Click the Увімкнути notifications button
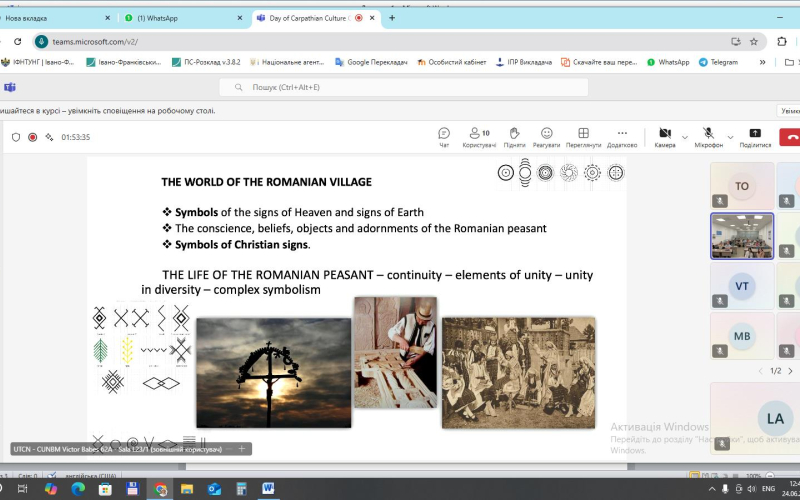Viewport: 800px width, 500px height. click(790, 111)
